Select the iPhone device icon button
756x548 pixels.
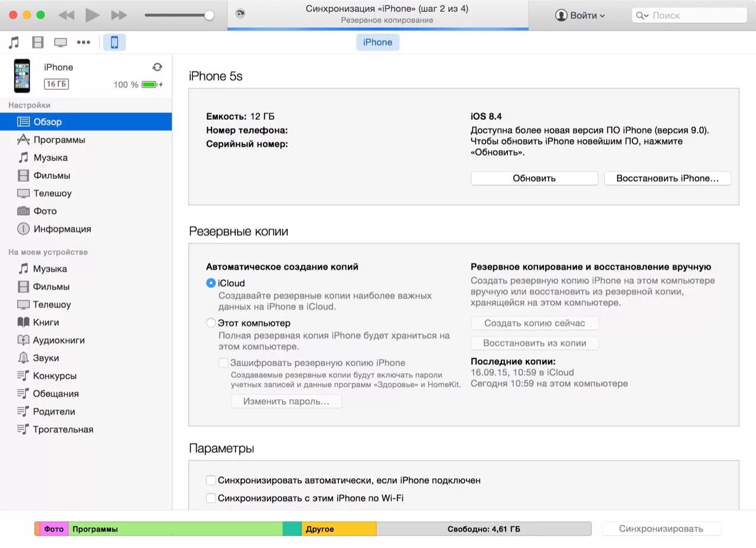point(115,42)
